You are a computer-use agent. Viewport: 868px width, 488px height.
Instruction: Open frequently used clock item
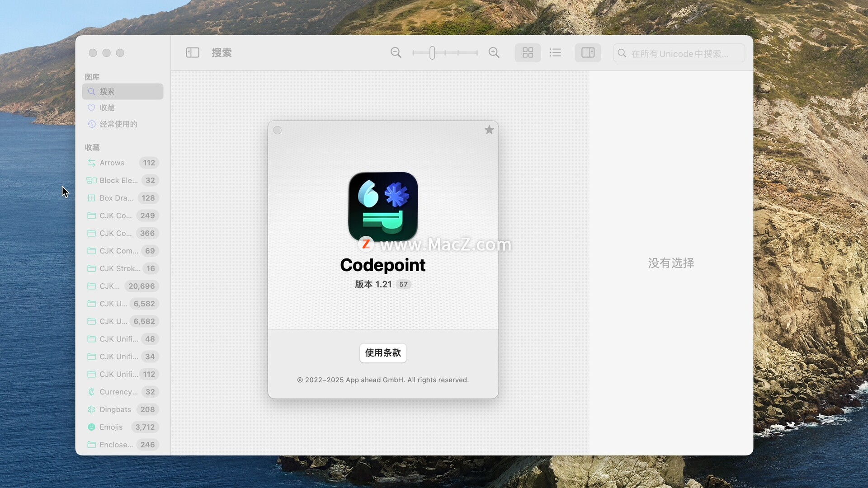118,124
